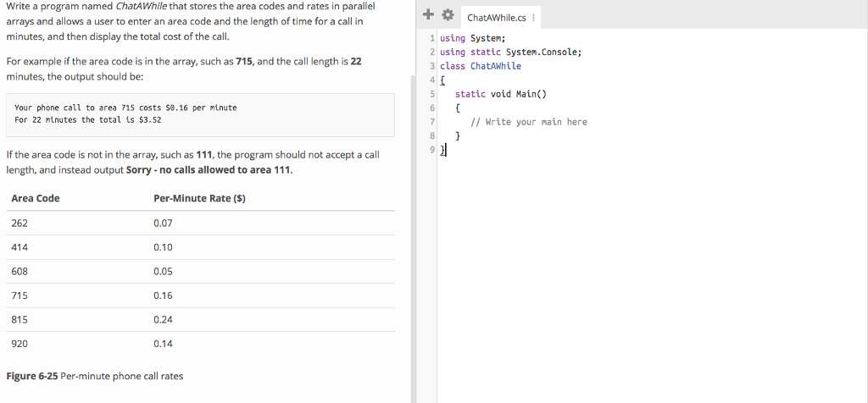Click the italic 'ChatAWhile' program name in instructions
Screen dimensions: 868x403
(x=143, y=7)
